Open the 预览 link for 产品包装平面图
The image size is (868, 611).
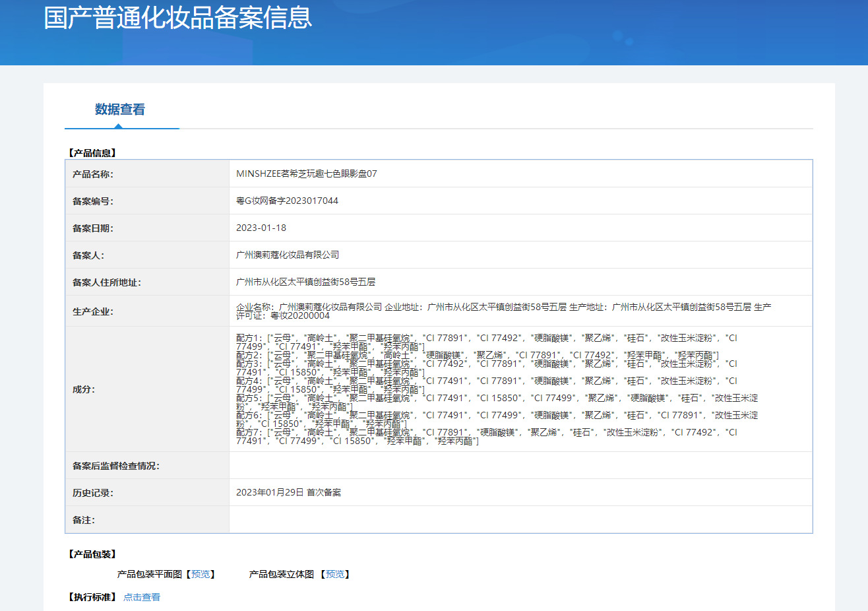tap(201, 574)
